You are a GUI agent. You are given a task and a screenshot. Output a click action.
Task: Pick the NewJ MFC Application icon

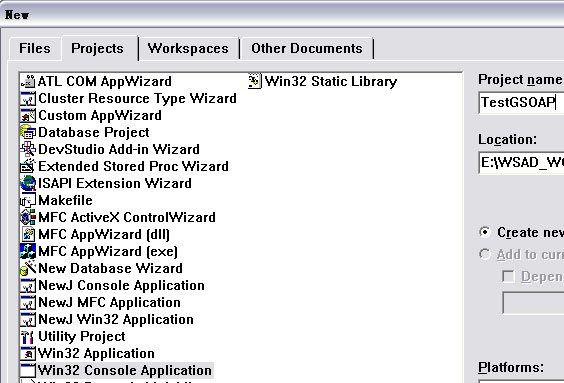pos(28,302)
